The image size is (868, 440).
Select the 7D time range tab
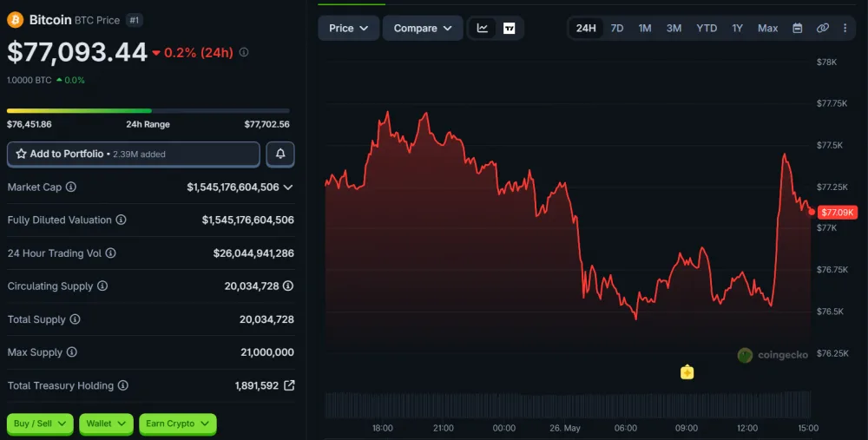[x=616, y=29]
